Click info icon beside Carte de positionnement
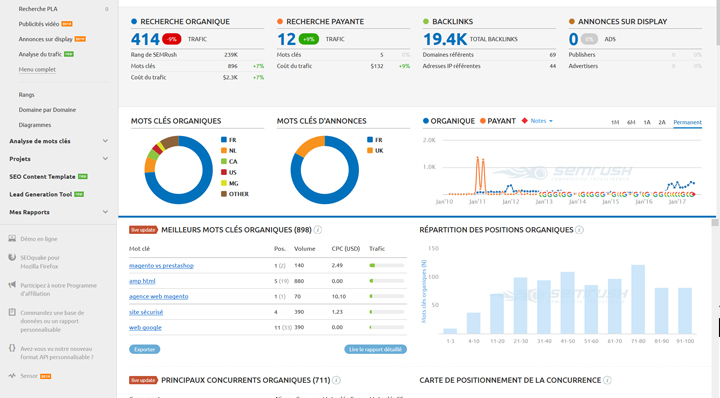The image size is (720, 398). (607, 381)
